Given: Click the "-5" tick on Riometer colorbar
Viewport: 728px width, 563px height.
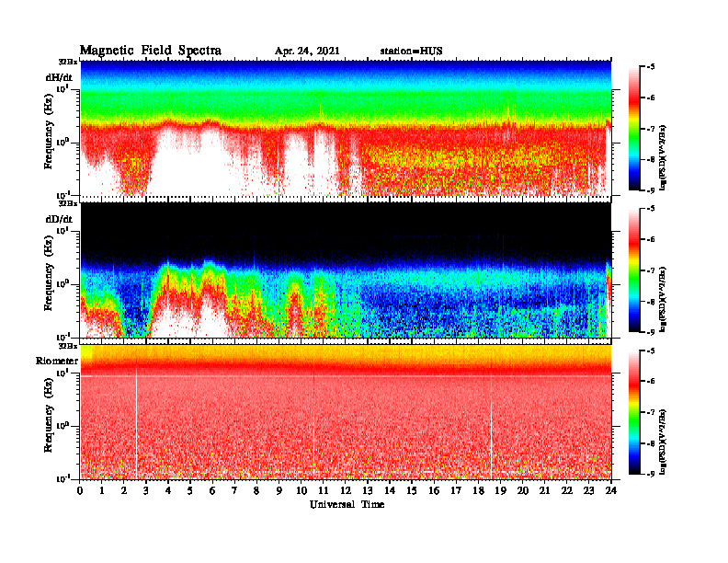Looking at the screenshot, I should tap(651, 350).
